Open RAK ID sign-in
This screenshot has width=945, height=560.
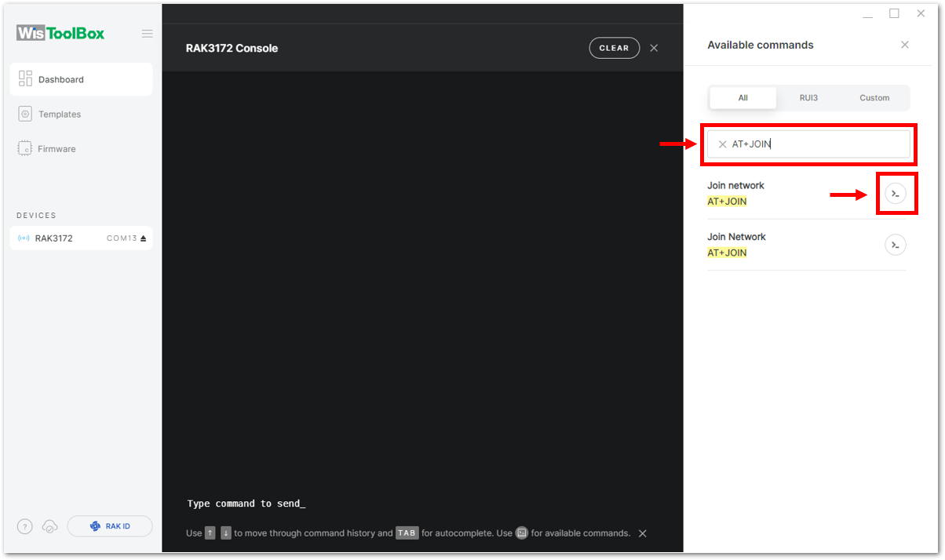coord(110,526)
